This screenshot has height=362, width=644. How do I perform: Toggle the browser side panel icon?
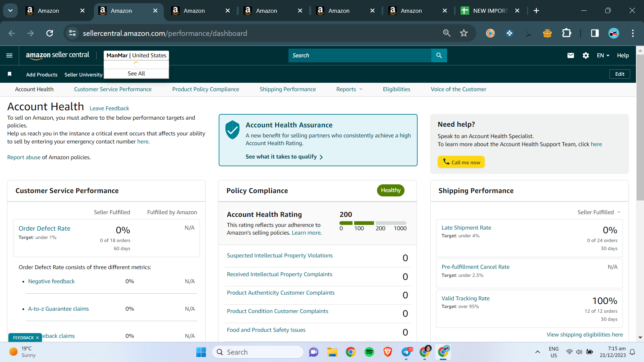(595, 33)
